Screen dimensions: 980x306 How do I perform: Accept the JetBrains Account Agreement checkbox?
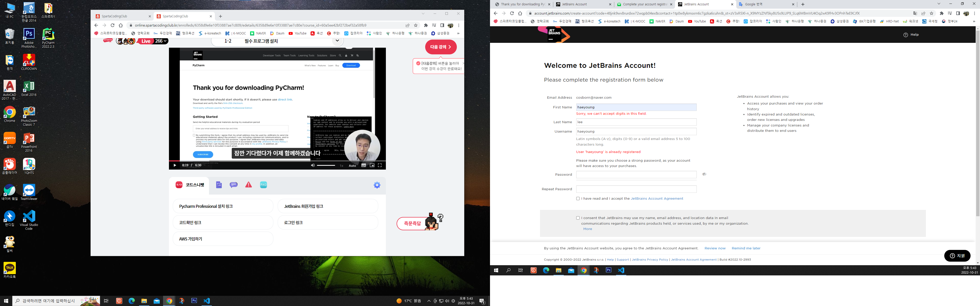tap(578, 198)
